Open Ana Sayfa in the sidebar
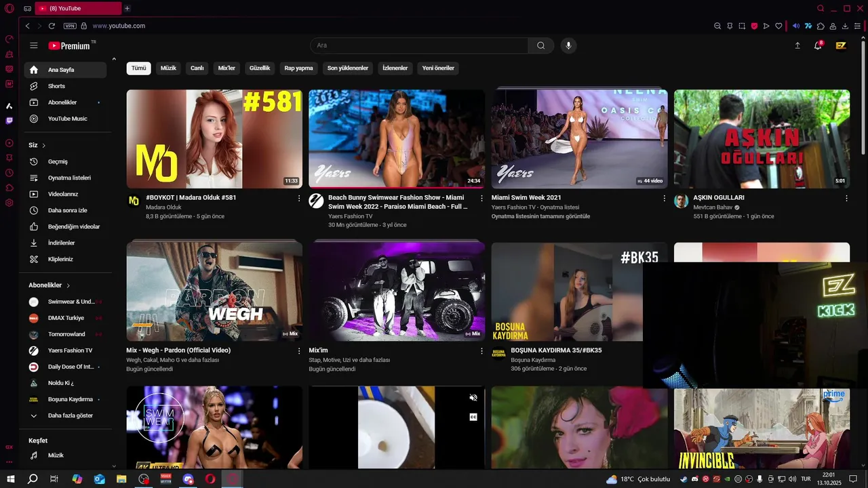The width and height of the screenshot is (868, 488). click(x=65, y=70)
